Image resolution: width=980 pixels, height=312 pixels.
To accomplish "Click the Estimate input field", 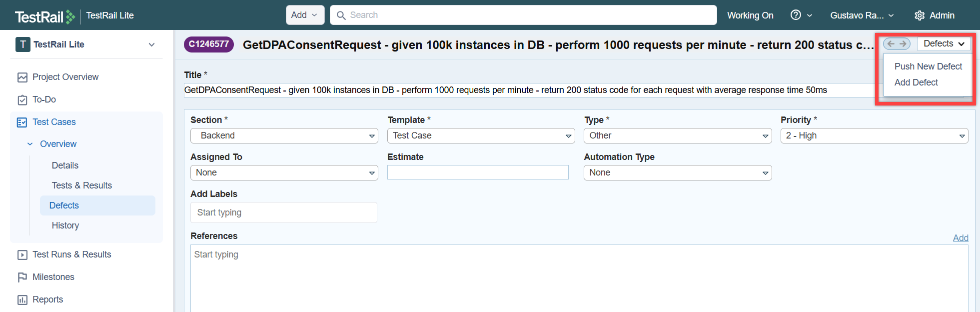I will pyautogui.click(x=477, y=172).
